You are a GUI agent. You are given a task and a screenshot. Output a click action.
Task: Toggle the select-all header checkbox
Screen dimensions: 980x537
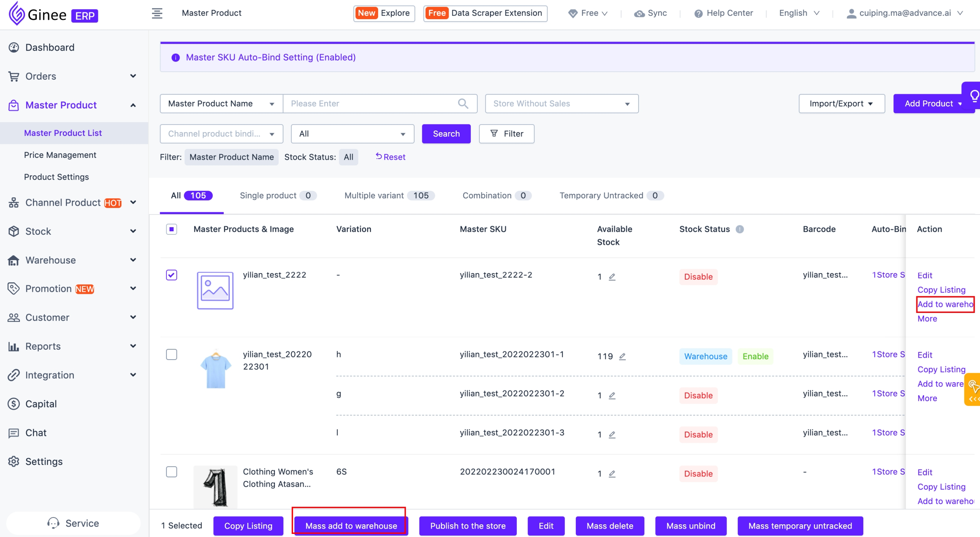click(x=171, y=229)
